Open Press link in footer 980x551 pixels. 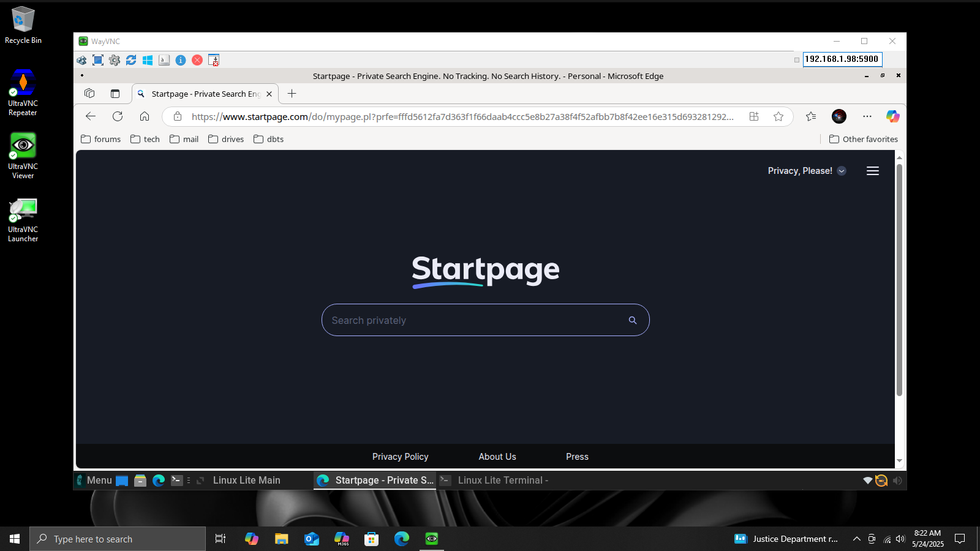[x=577, y=457]
